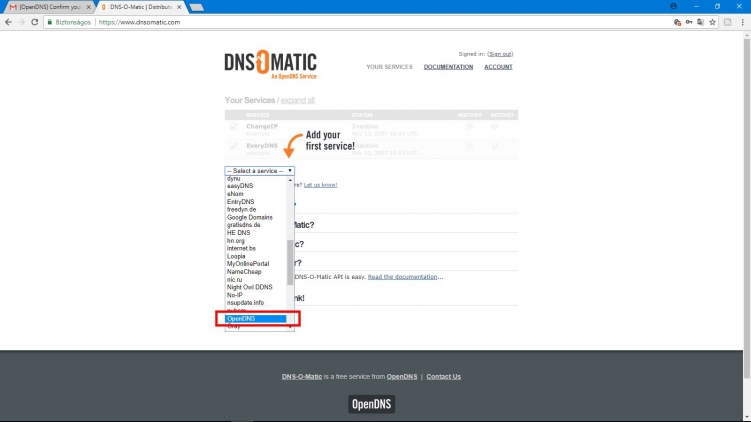Image resolution: width=751 pixels, height=422 pixels.
Task: Open DOCUMENTATION navigation link
Action: pos(448,67)
